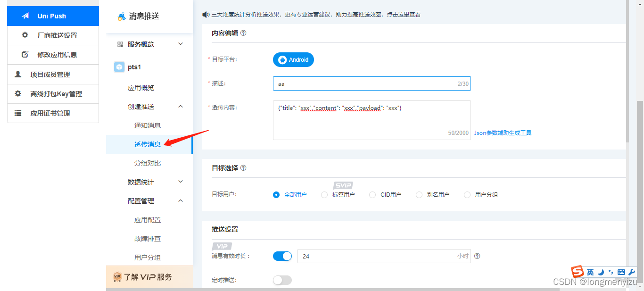
Task: Expand the 数据统计 section
Action: coord(180,182)
